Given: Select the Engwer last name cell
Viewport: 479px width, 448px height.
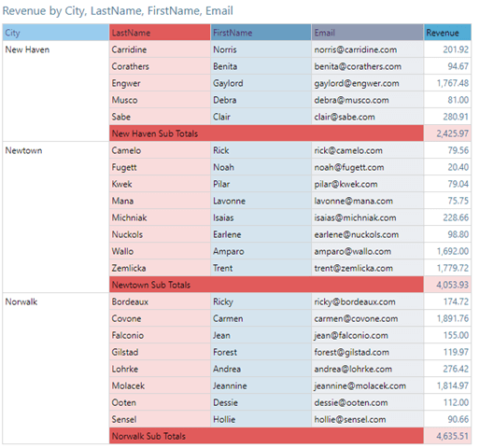Looking at the screenshot, I should (160, 83).
